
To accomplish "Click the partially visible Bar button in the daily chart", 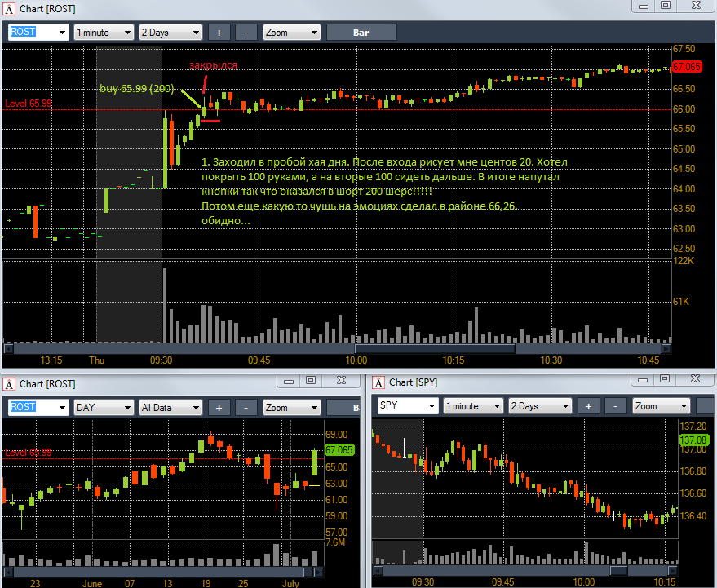I will (343, 408).
